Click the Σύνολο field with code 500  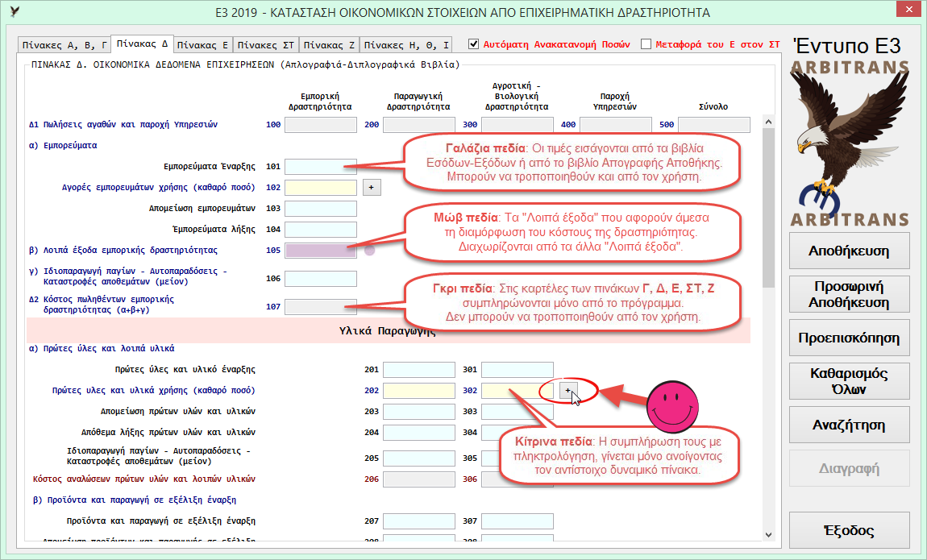click(x=714, y=125)
